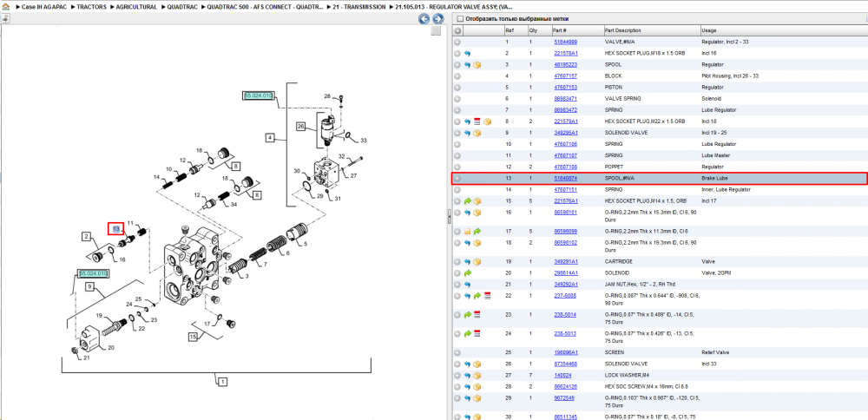Click green arrow icon in ref 17 row
The height and width of the screenshot is (420, 868).
477,231
